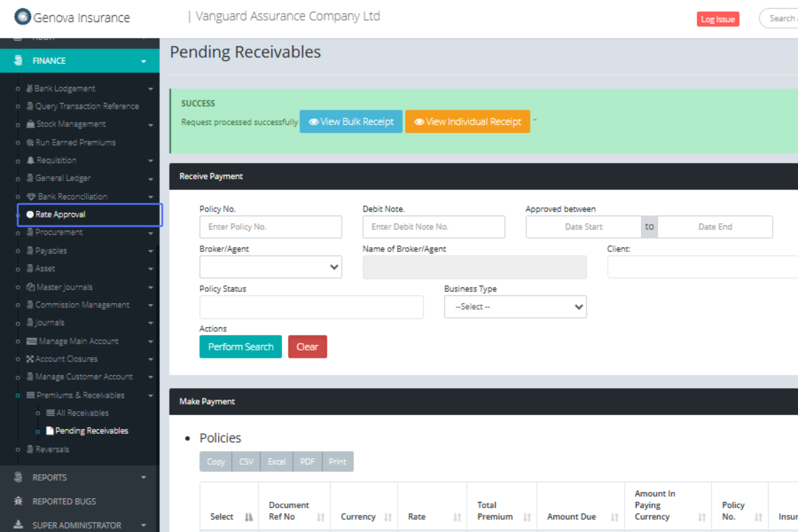Sort table by Currency column
Image resolution: width=798 pixels, height=532 pixels.
(x=388, y=517)
